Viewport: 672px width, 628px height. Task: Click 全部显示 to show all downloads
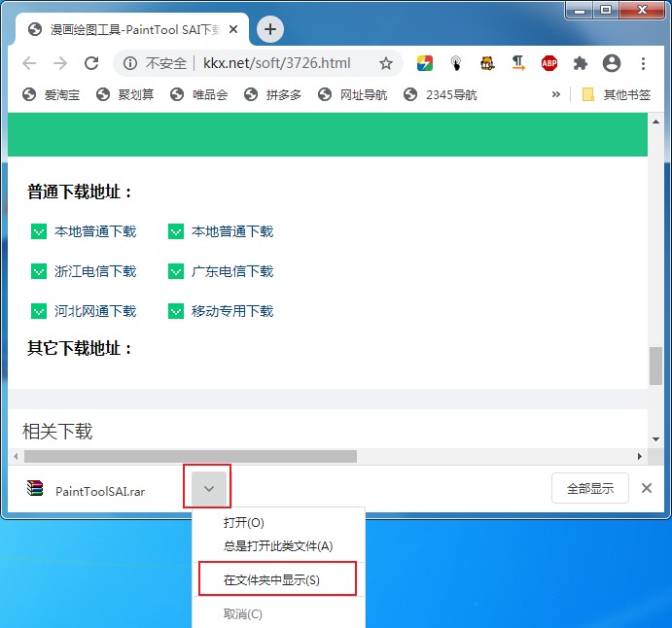point(590,488)
